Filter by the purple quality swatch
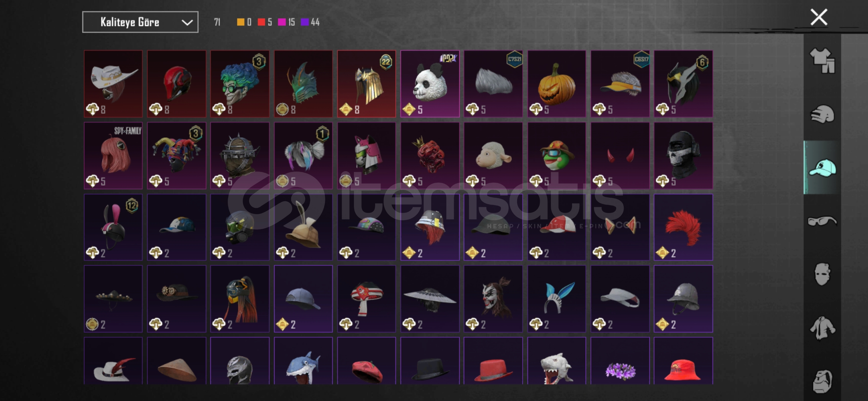The width and height of the screenshot is (868, 401). click(305, 22)
